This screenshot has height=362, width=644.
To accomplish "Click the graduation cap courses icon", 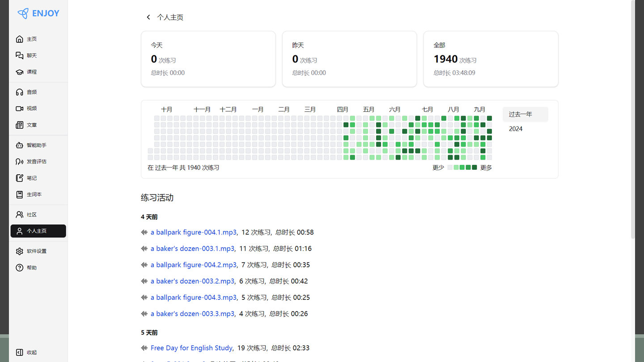I will point(19,72).
